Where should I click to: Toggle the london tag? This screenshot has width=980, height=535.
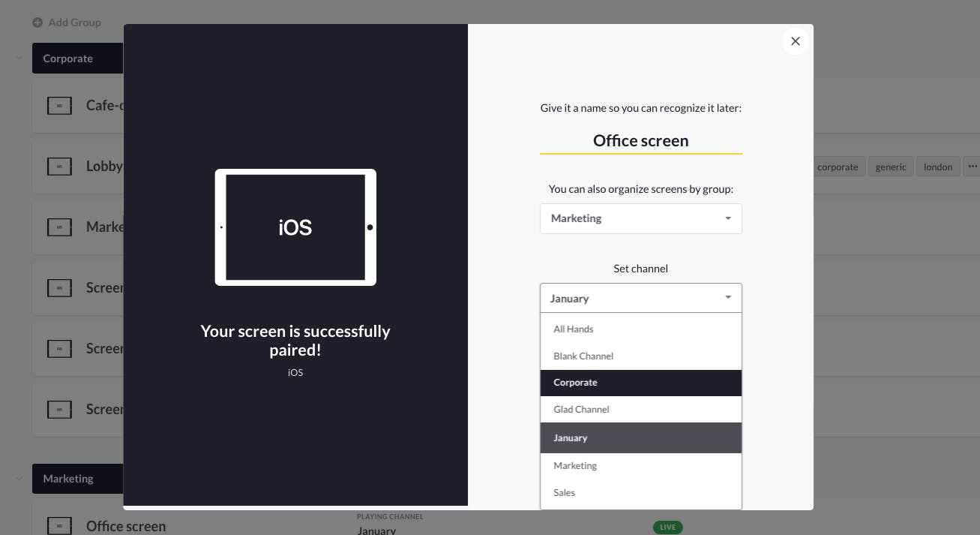pyautogui.click(x=937, y=167)
